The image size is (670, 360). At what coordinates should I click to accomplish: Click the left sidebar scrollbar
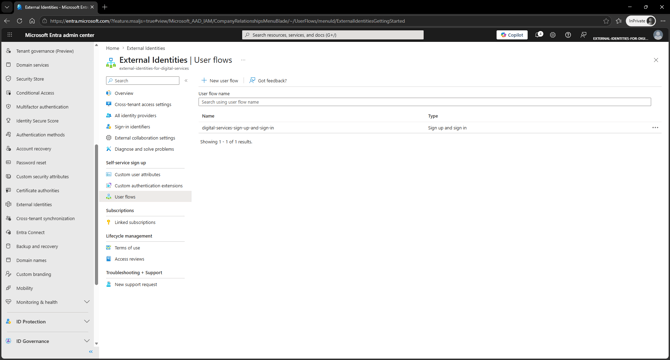pyautogui.click(x=97, y=214)
